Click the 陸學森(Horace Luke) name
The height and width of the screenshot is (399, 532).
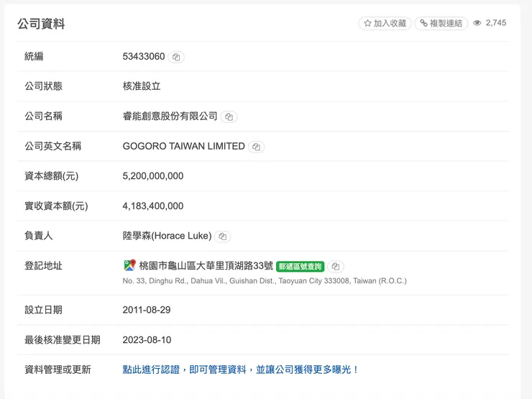pyautogui.click(x=167, y=236)
